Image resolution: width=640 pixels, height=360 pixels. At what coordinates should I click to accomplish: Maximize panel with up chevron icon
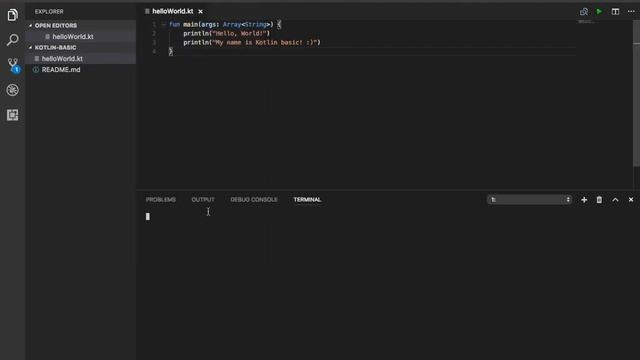pos(615,200)
